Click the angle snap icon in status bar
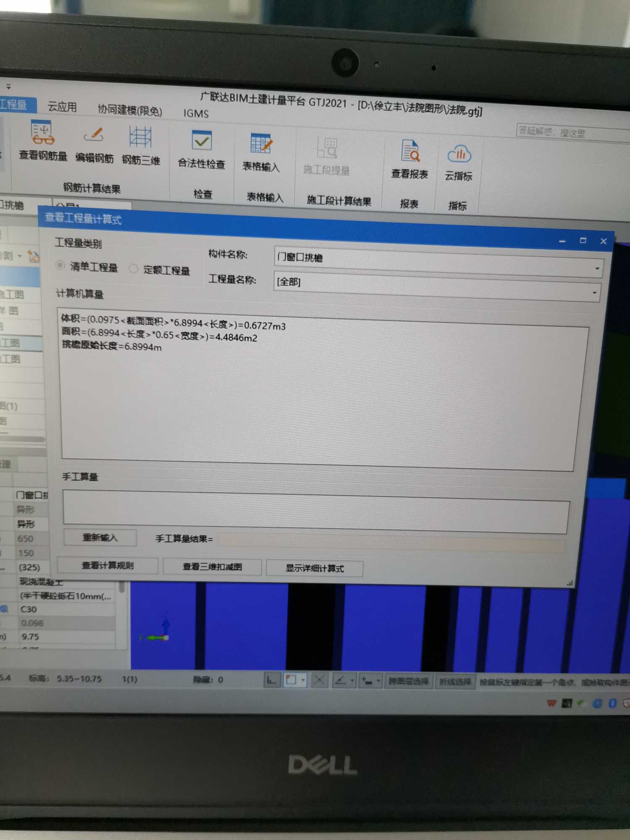Screen dimensions: 630x840 pyautogui.click(x=340, y=680)
